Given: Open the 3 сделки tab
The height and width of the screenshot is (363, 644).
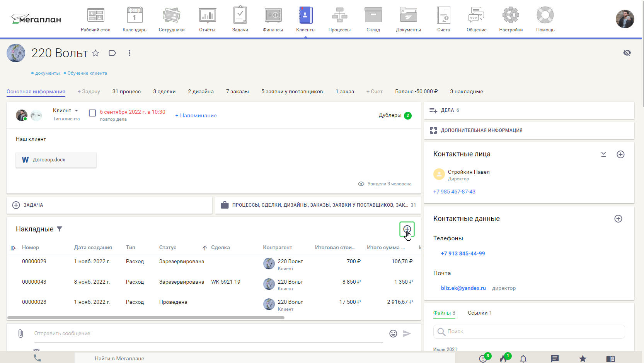Looking at the screenshot, I should pyautogui.click(x=164, y=92).
